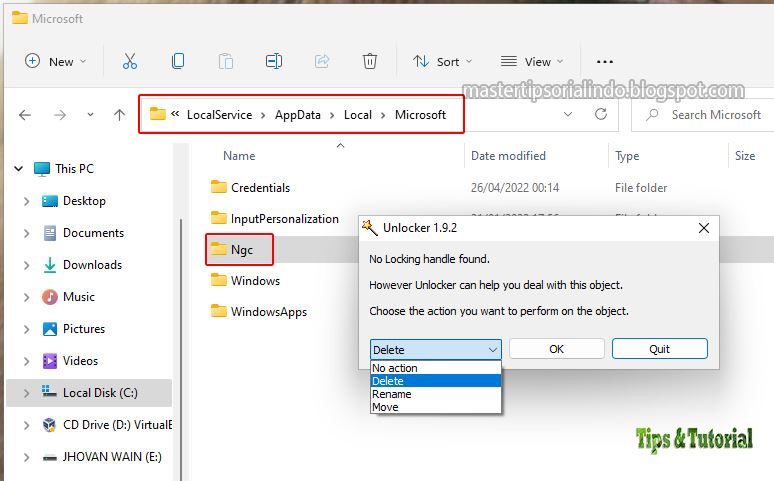The width and height of the screenshot is (774, 481).
Task: Expand the Desktop tree node
Action: [27, 201]
